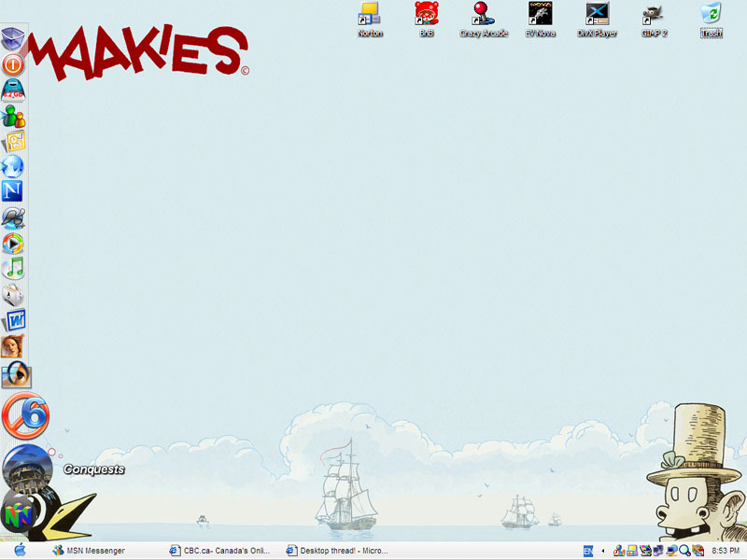Switch to Desktop thread taskbar window
This screenshot has height=560, width=747.
[338, 551]
